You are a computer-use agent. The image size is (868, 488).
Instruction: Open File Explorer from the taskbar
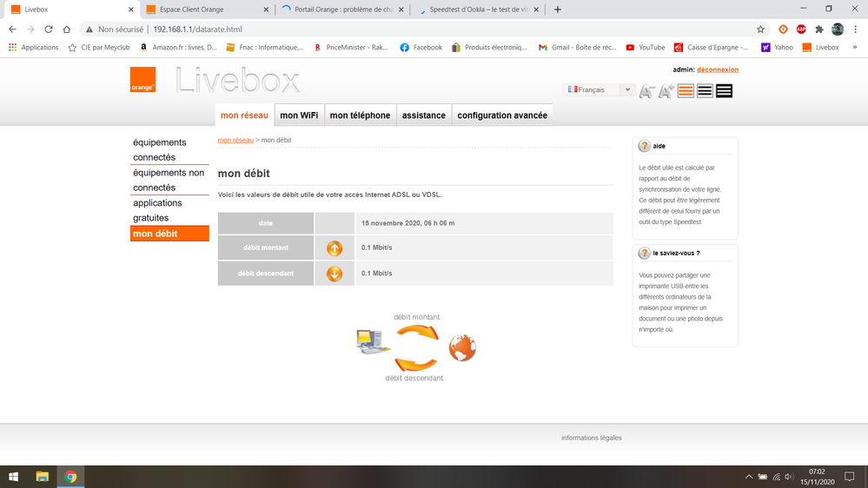pyautogui.click(x=42, y=477)
